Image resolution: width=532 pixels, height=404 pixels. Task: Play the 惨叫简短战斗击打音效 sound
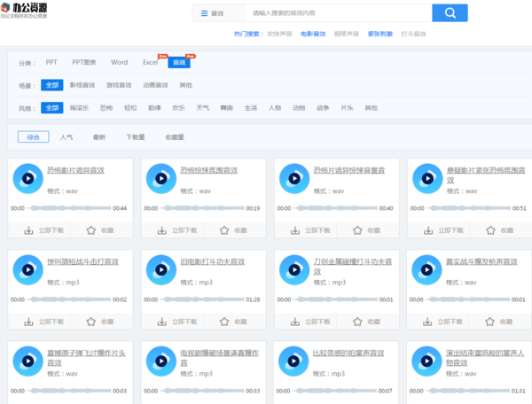pos(27,270)
